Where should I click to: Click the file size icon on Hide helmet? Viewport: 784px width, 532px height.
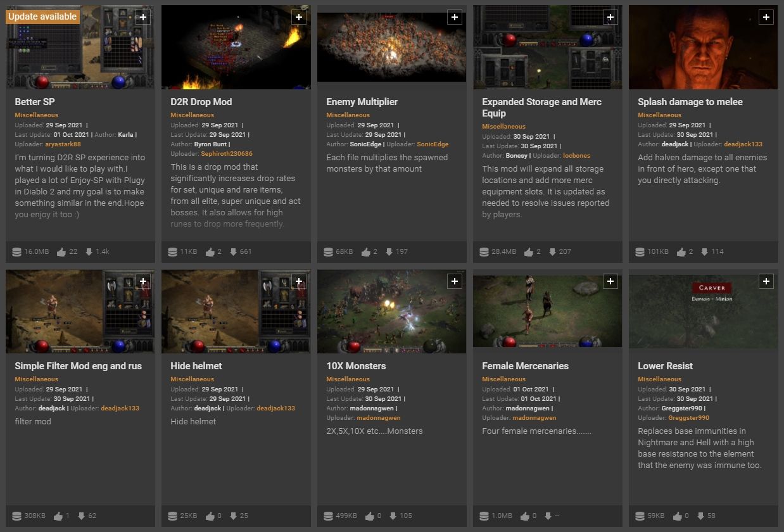click(172, 516)
